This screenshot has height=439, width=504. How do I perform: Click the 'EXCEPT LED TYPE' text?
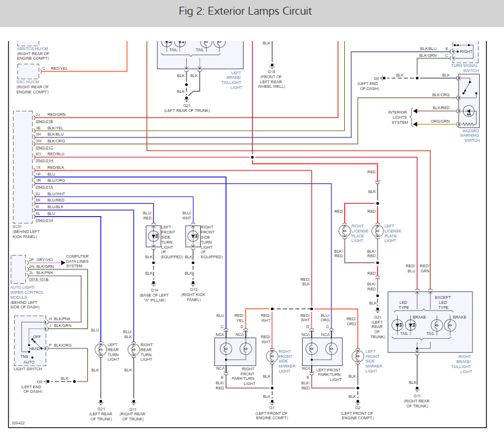pos(443,303)
